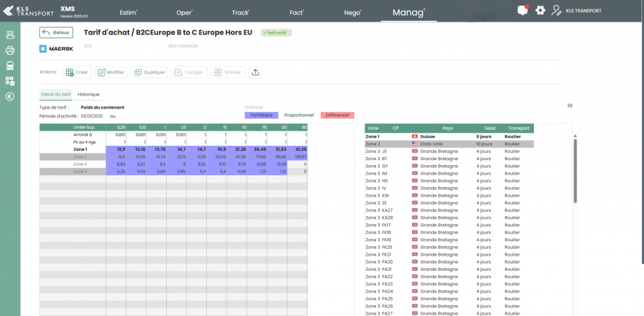This screenshot has height=316, width=644.
Task: Open the chat notifications icon
Action: point(523,11)
